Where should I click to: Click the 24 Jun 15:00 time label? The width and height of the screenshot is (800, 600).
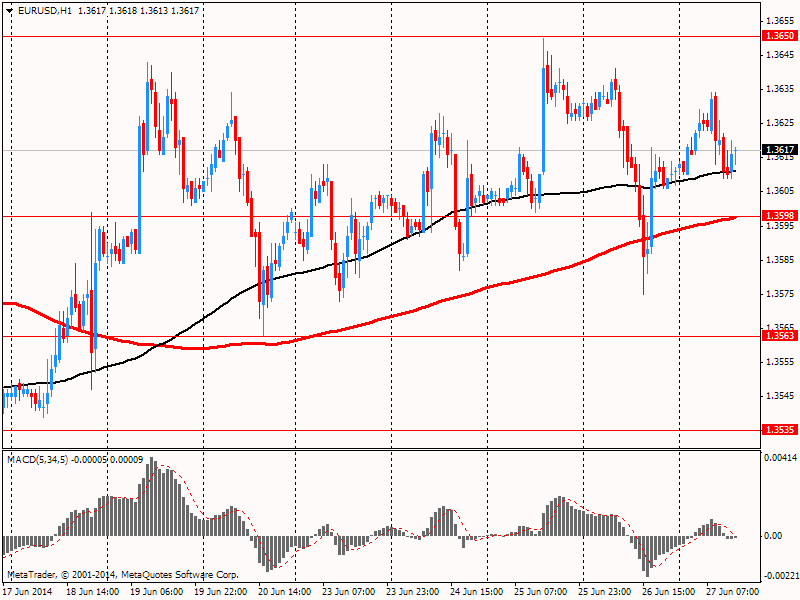click(476, 592)
